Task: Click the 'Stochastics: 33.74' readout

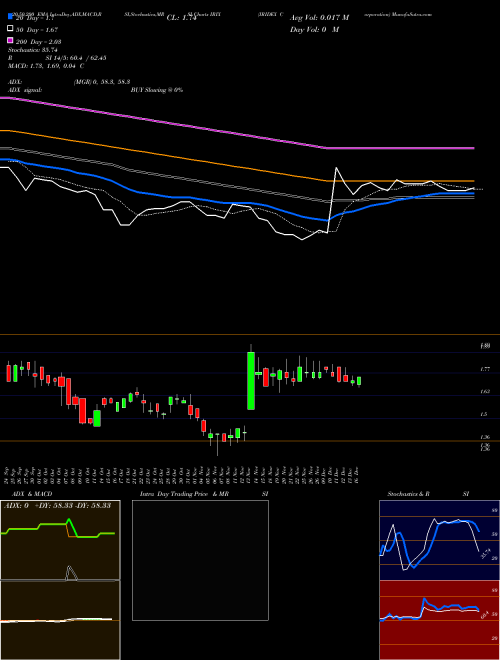Action: (32, 50)
